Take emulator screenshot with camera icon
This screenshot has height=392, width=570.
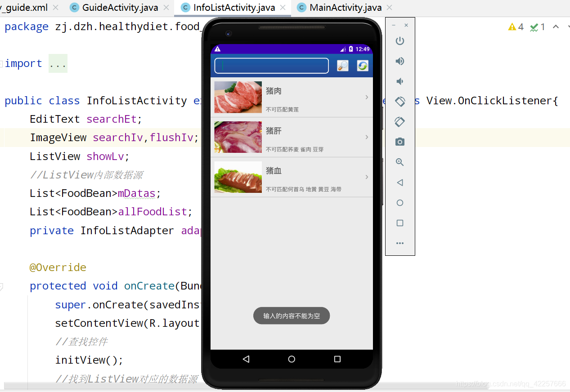coord(399,142)
